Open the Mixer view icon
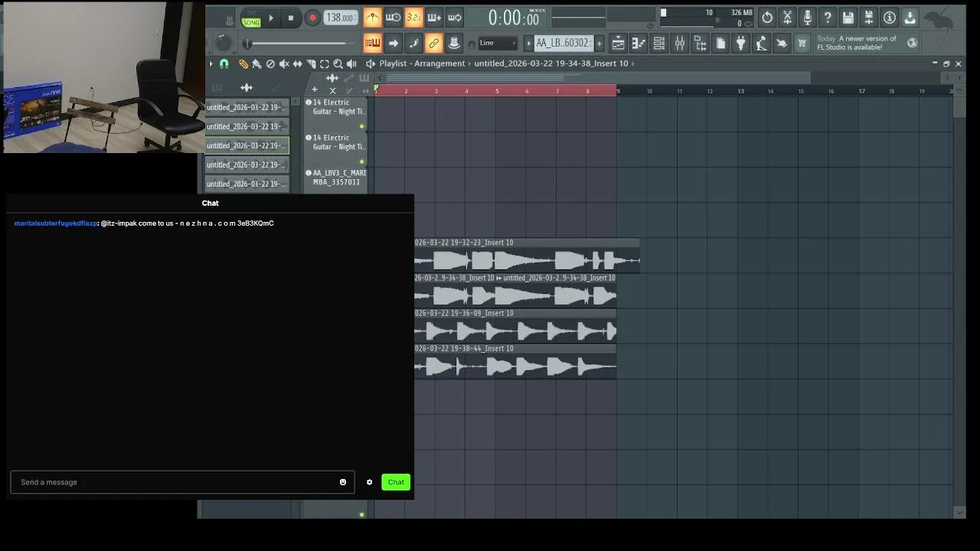Image resolution: width=980 pixels, height=551 pixels. click(x=680, y=43)
